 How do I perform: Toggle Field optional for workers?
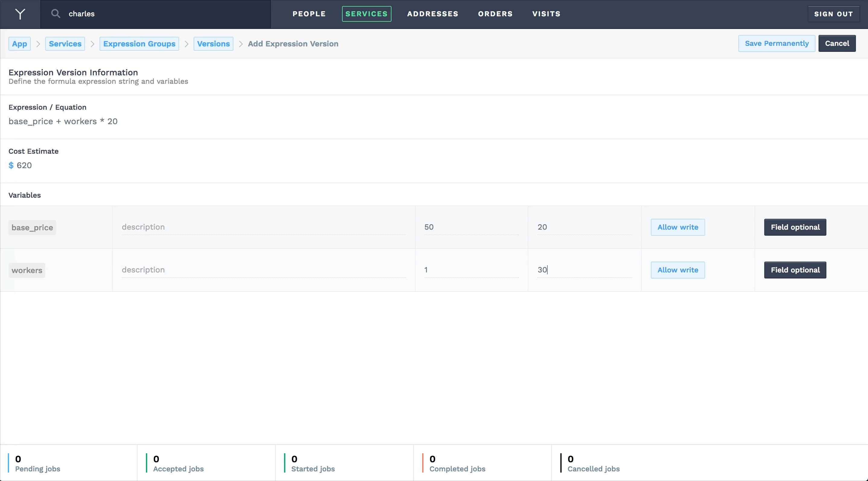pos(795,270)
